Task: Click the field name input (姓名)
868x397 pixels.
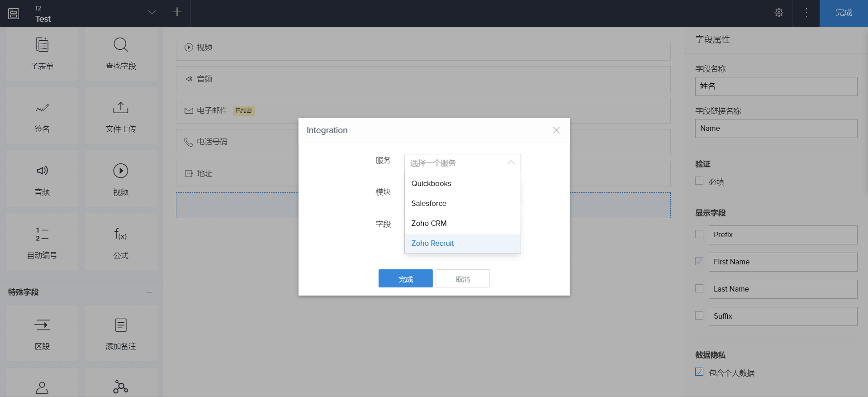Action: click(x=776, y=86)
